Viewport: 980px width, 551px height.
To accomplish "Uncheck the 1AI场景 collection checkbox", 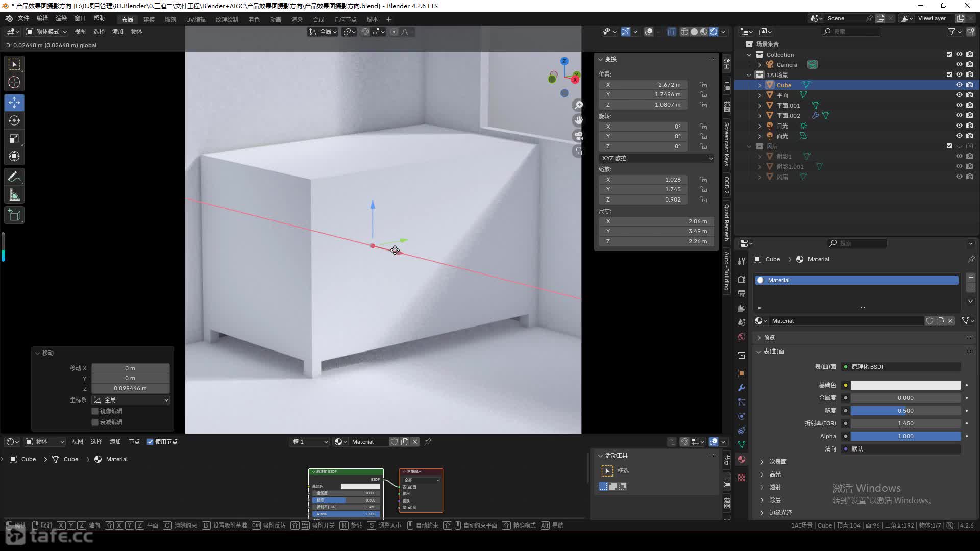I will click(949, 74).
